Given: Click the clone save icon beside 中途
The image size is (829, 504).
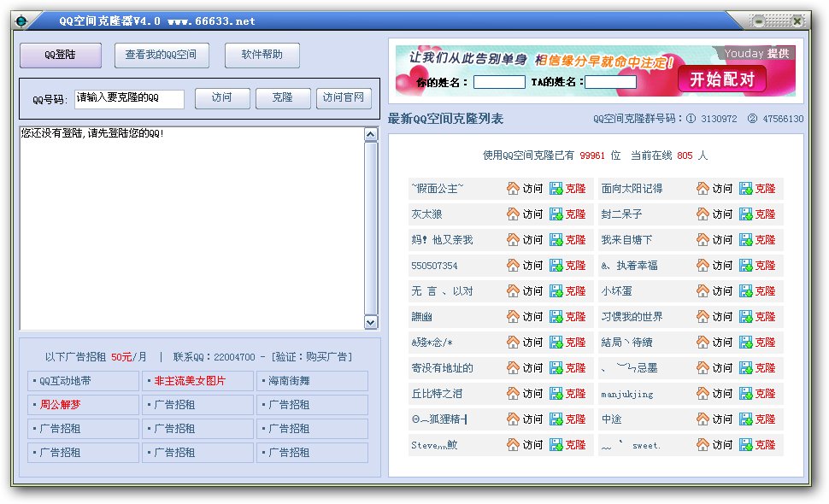Looking at the screenshot, I should click(745, 419).
